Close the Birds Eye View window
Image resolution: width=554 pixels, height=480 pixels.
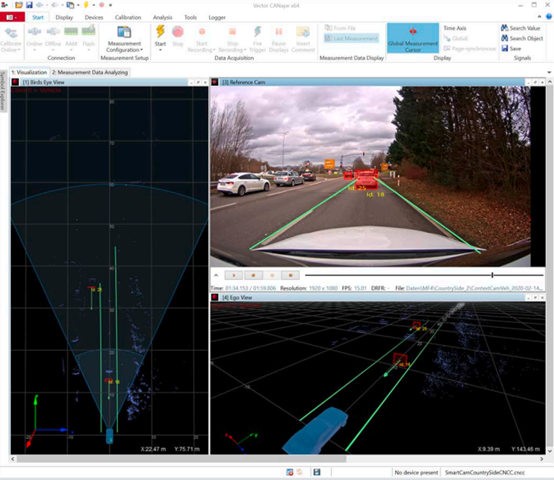coord(205,82)
